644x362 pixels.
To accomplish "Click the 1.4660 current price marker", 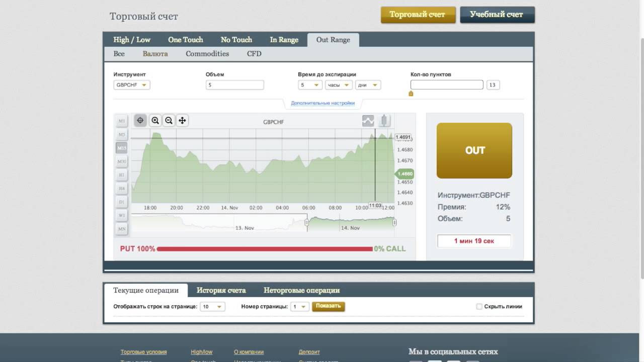I will point(404,174).
